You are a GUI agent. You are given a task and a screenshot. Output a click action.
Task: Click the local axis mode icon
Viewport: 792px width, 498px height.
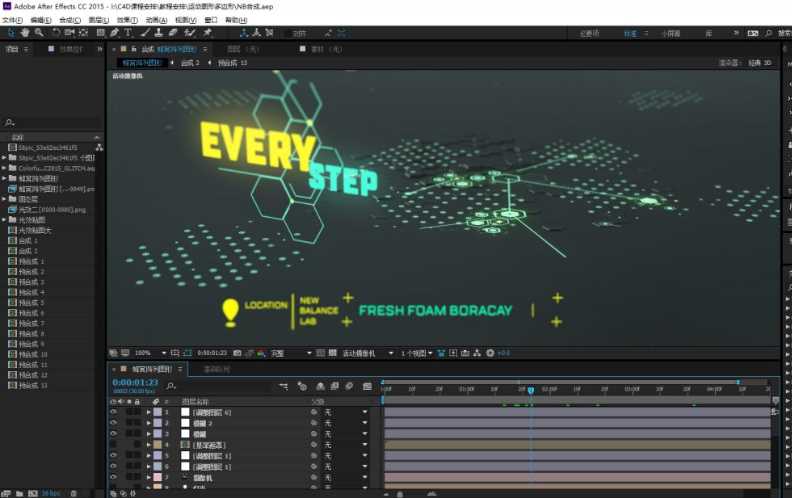tap(244, 33)
